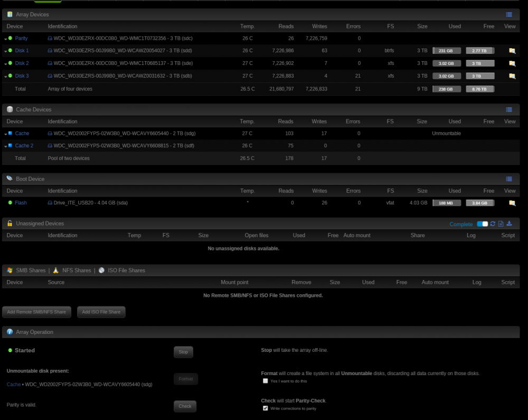The image size is (528, 420).
Task: Click the Parity drive identification icon
Action: click(50, 39)
